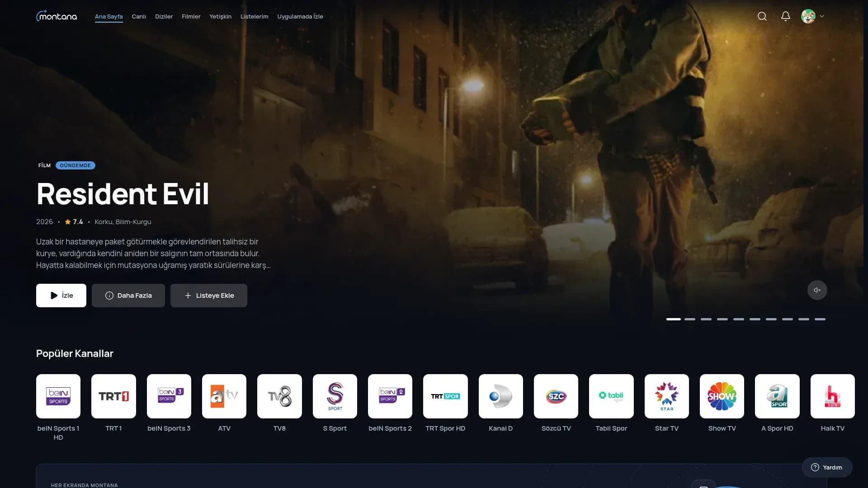Select the last hero carousel indicator
Viewport: 868px width, 488px height.
coord(820,319)
